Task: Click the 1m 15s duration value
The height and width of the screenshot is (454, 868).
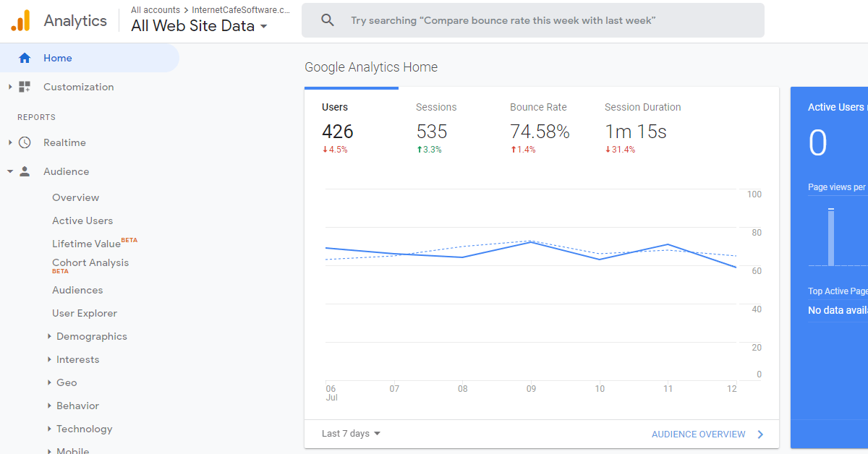Action: 636,132
